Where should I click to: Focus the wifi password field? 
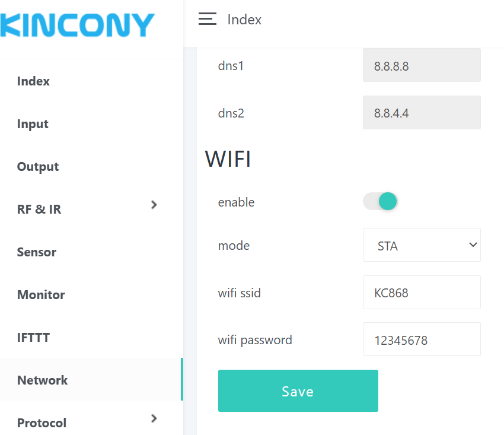pyautogui.click(x=422, y=340)
